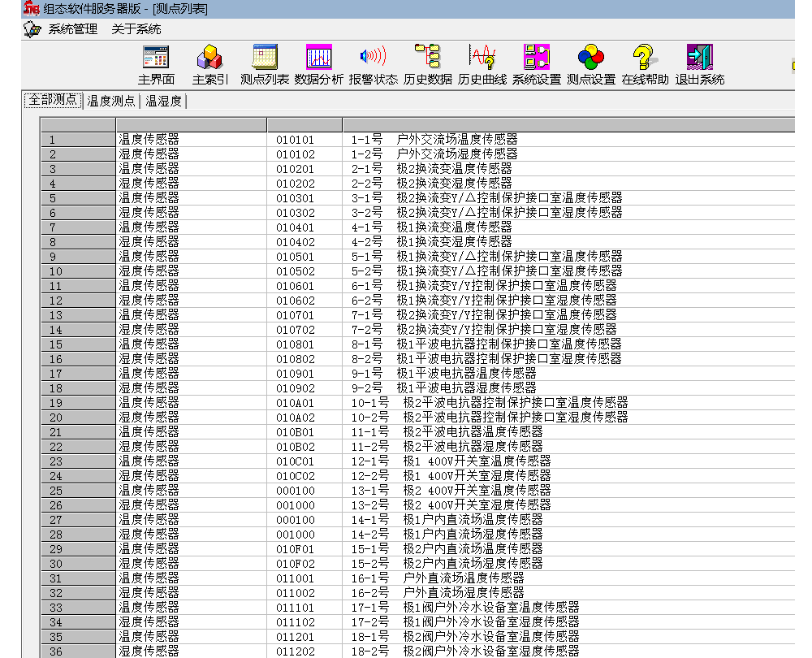812x658 pixels.
Task: Select row 1 header in table
Action: (x=78, y=140)
